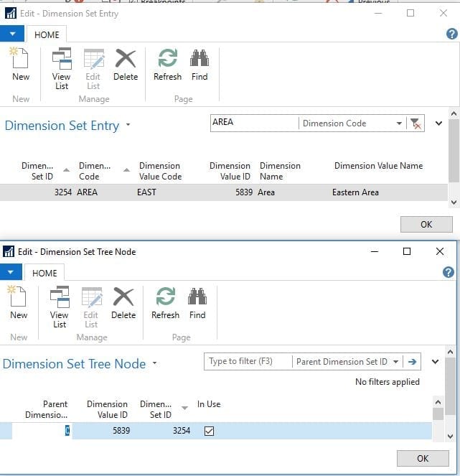Expand the Dimension Set Entry title dropdown
The image size is (460, 476).
coord(128,125)
